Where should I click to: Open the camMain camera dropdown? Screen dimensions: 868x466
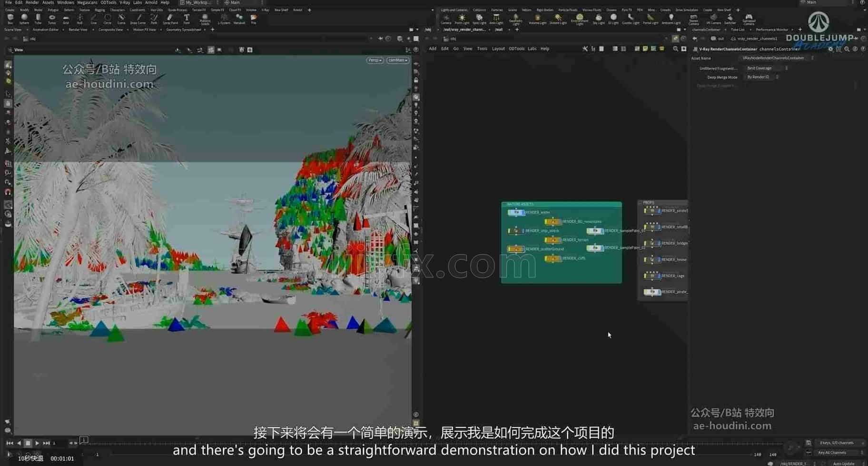(398, 60)
